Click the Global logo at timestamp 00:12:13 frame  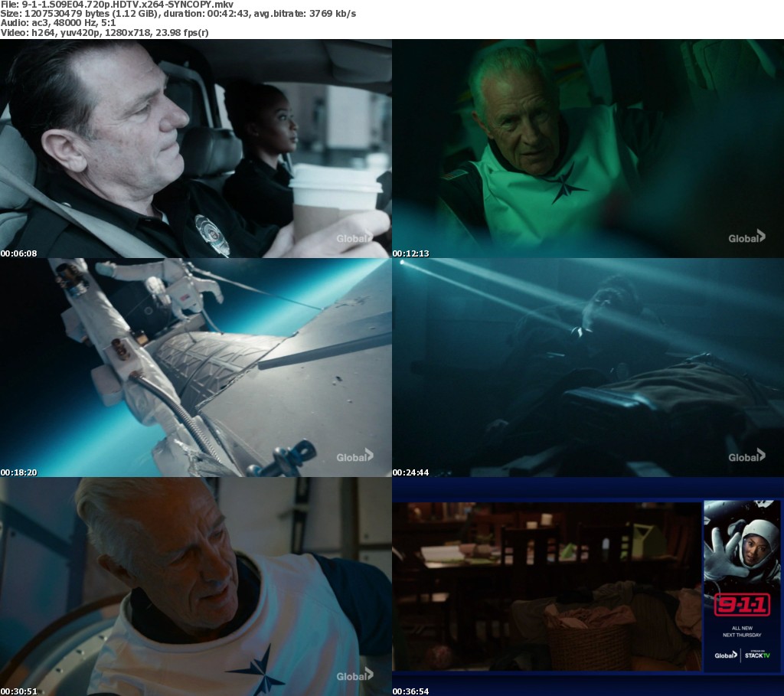(746, 237)
